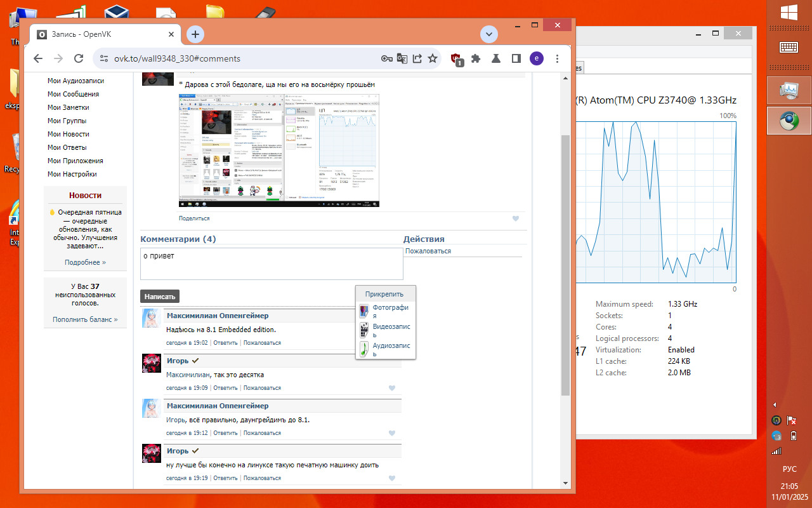The image size is (812, 508).
Task: Click the uBlock shield extension icon
Action: click(455, 58)
